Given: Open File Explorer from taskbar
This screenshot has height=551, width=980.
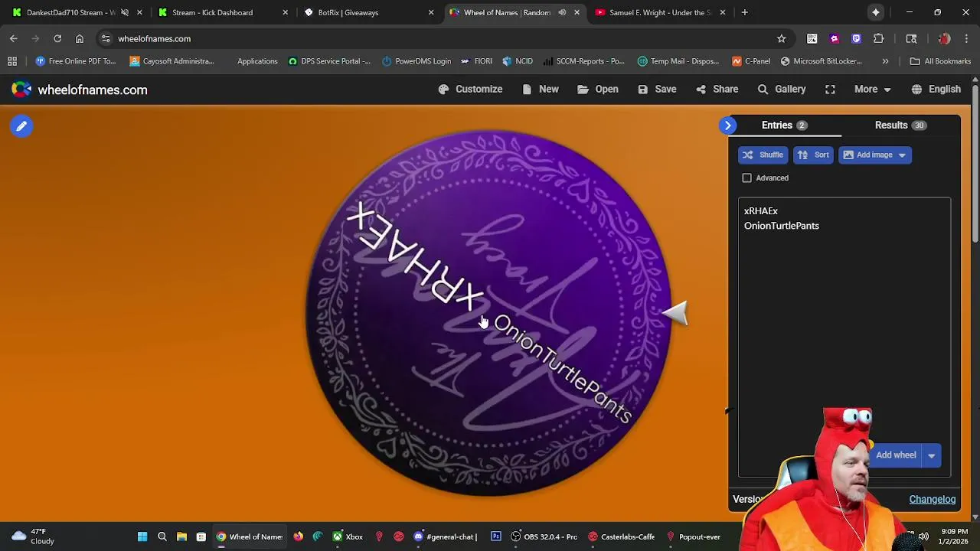Looking at the screenshot, I should 181,536.
